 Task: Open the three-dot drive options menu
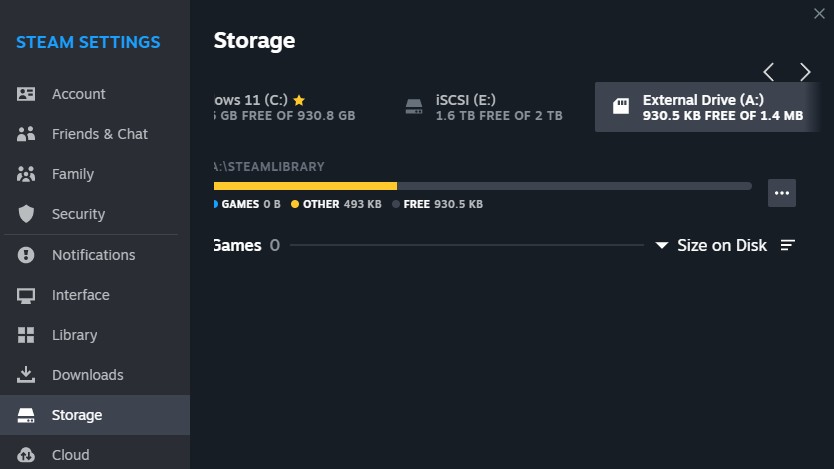[x=782, y=193]
